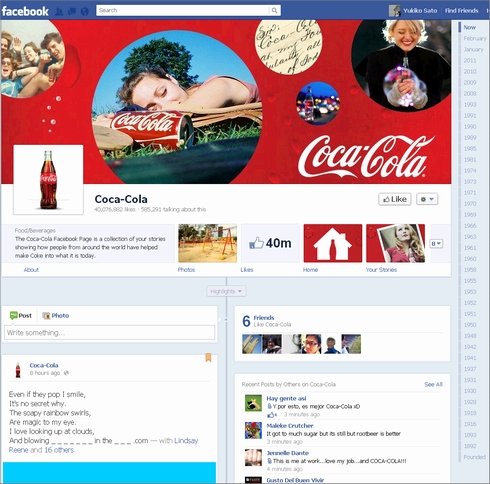Click the Photos label link
This screenshot has height=484, width=490.
click(186, 270)
